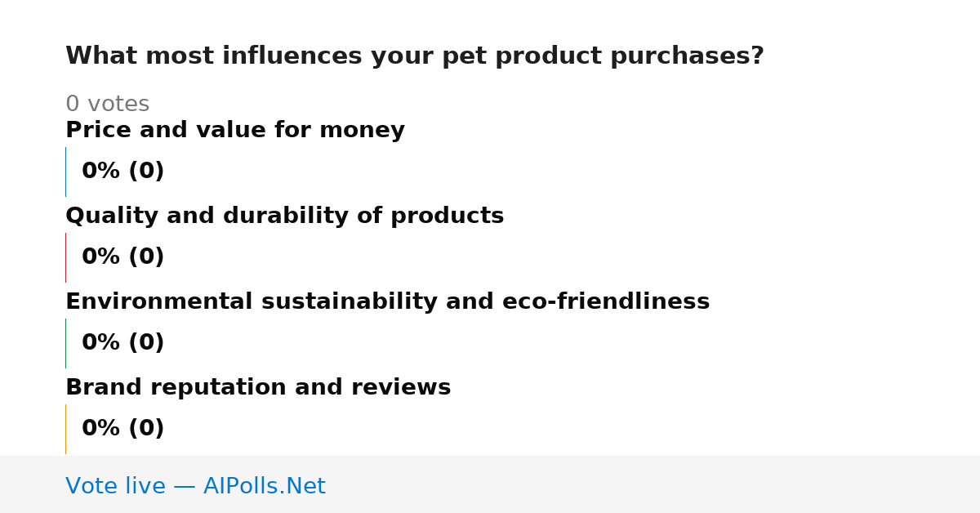Click 0% (0) result under Price option
The height and width of the screenshot is (513, 980).
[122, 172]
